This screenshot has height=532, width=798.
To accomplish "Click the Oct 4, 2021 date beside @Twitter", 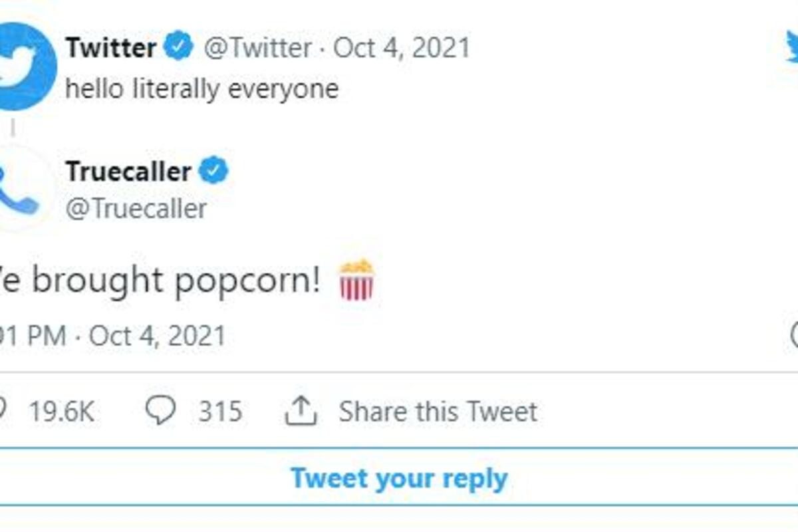I will (402, 48).
